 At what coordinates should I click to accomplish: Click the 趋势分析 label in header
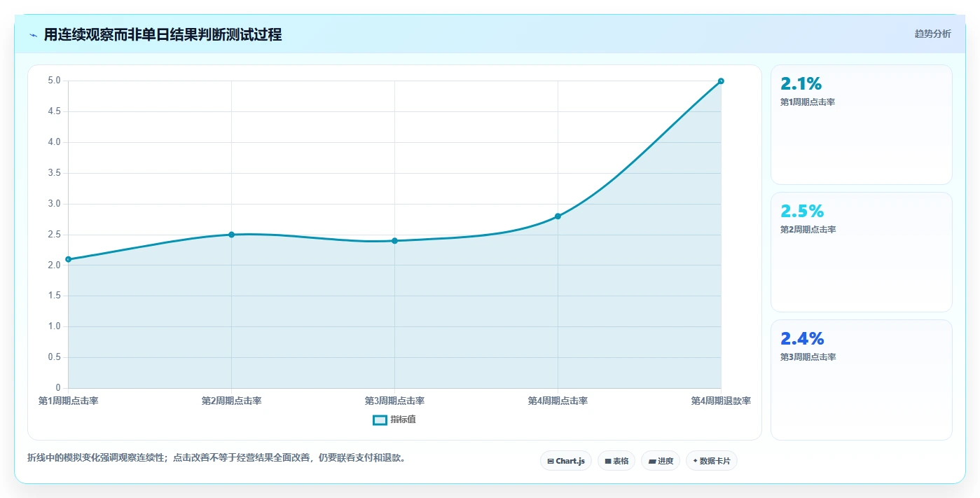point(932,34)
